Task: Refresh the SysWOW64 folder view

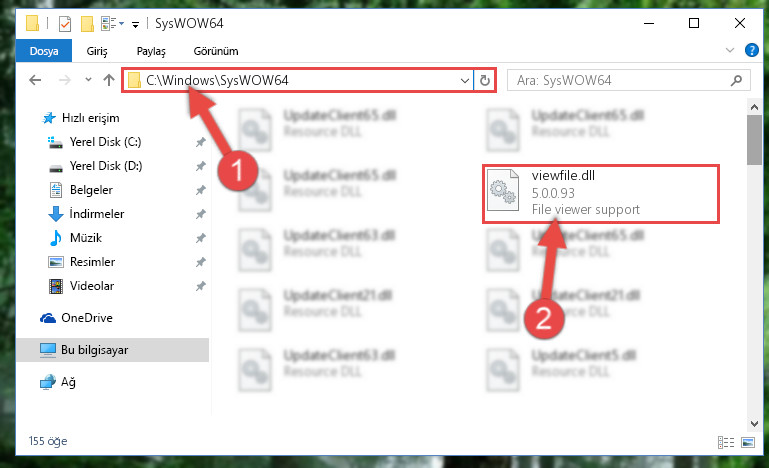Action: click(x=485, y=80)
